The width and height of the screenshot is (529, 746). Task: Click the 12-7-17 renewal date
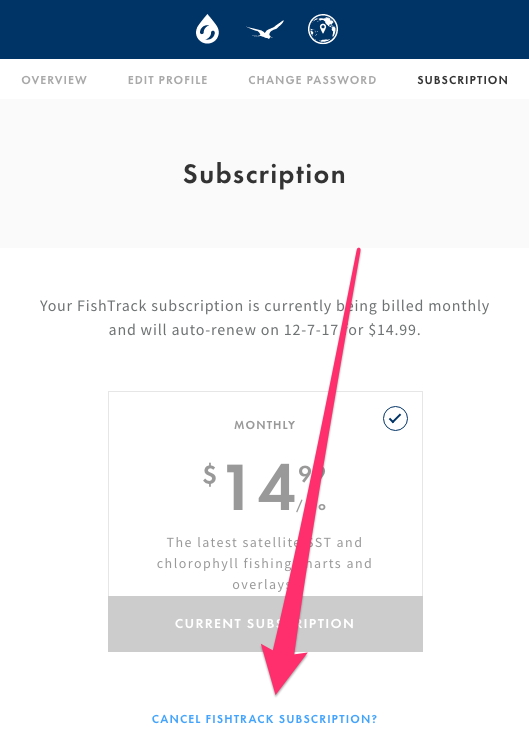coord(311,330)
